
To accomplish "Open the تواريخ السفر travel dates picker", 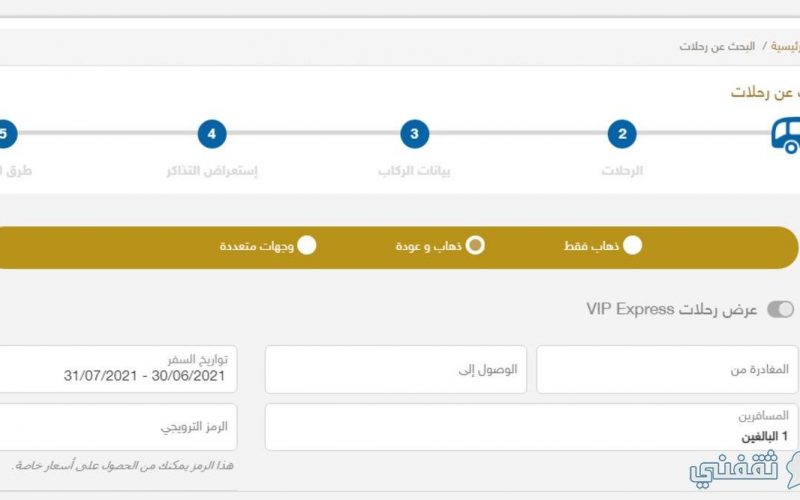I will [117, 369].
